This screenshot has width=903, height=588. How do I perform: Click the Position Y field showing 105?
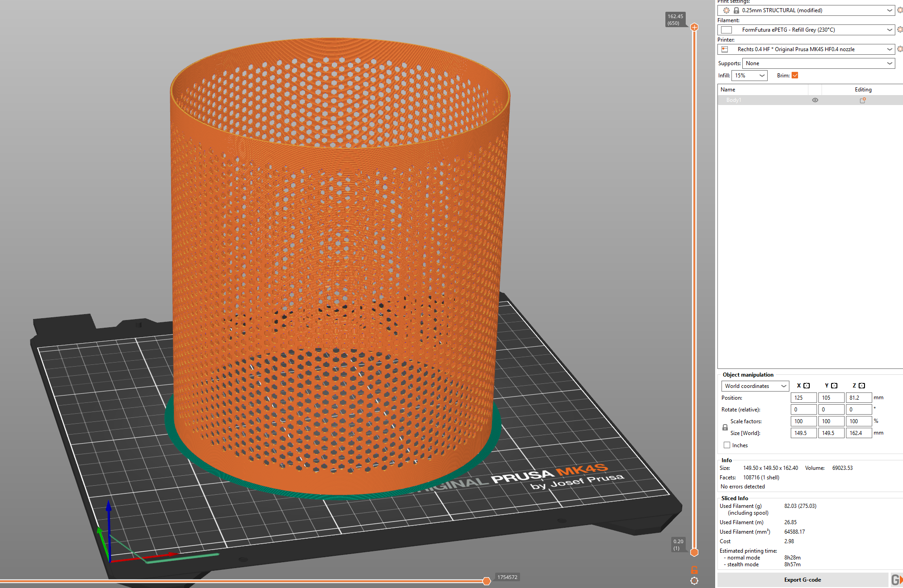831,398
